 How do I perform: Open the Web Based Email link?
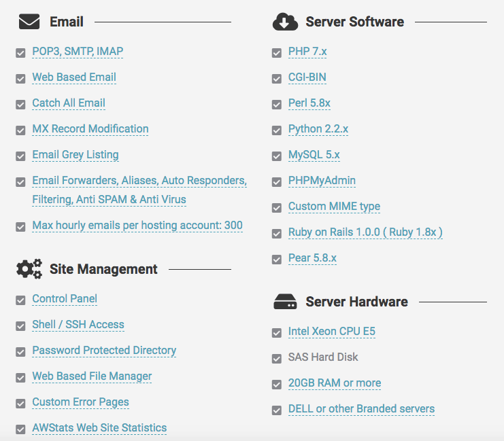click(x=74, y=77)
